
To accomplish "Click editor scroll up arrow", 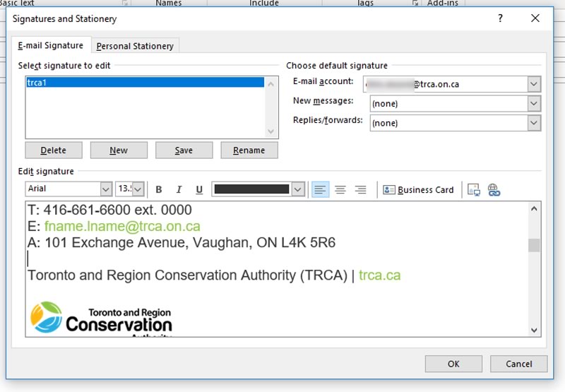I will point(534,209).
